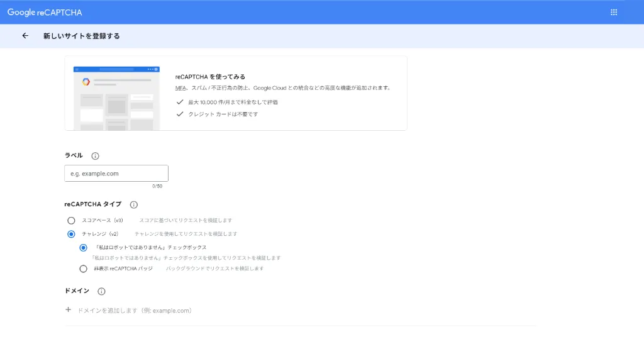Click the info icon next to ドメイン
Viewport: 644px width, 339px height.
pos(101,291)
